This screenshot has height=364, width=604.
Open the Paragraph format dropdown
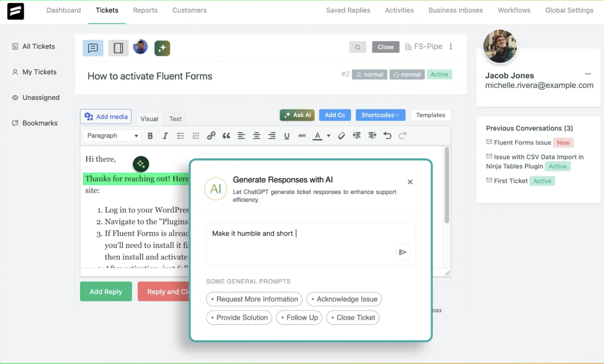click(112, 136)
